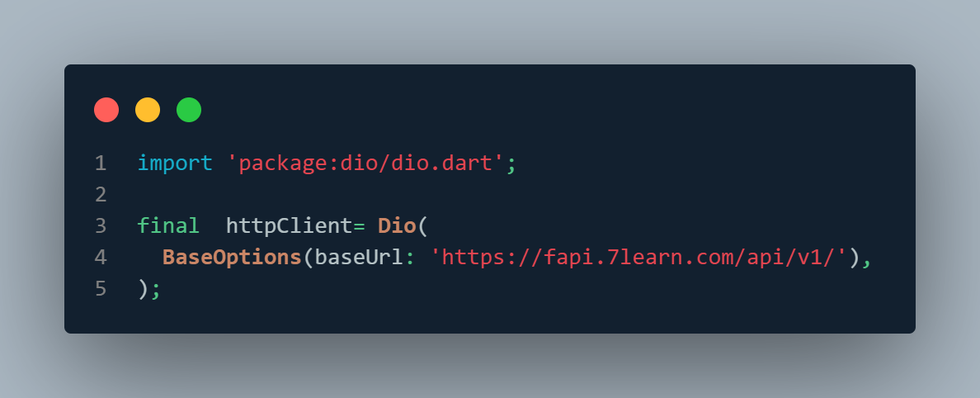Screen dimensions: 980x398
Task: Click the red close dot
Action: [106, 110]
